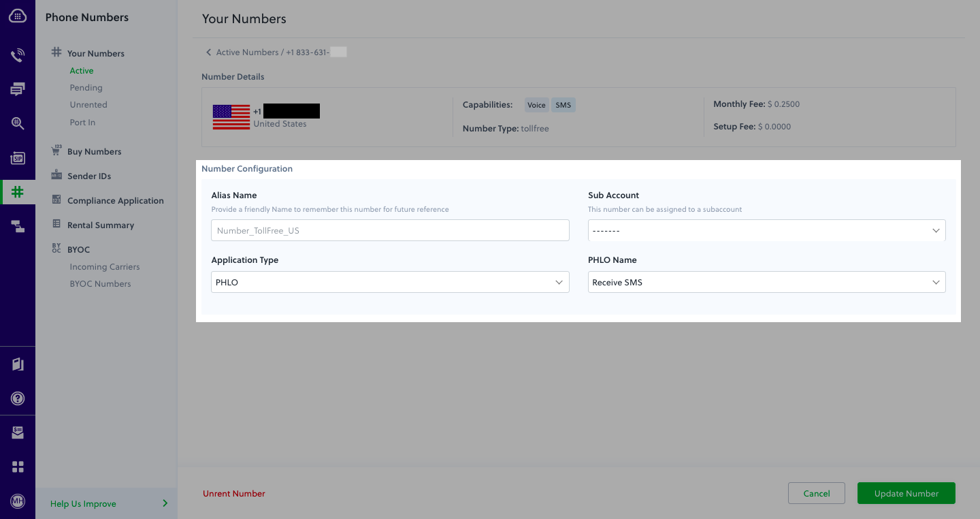Viewport: 980px width, 519px height.
Task: Click the Alias Name input field
Action: (x=390, y=230)
